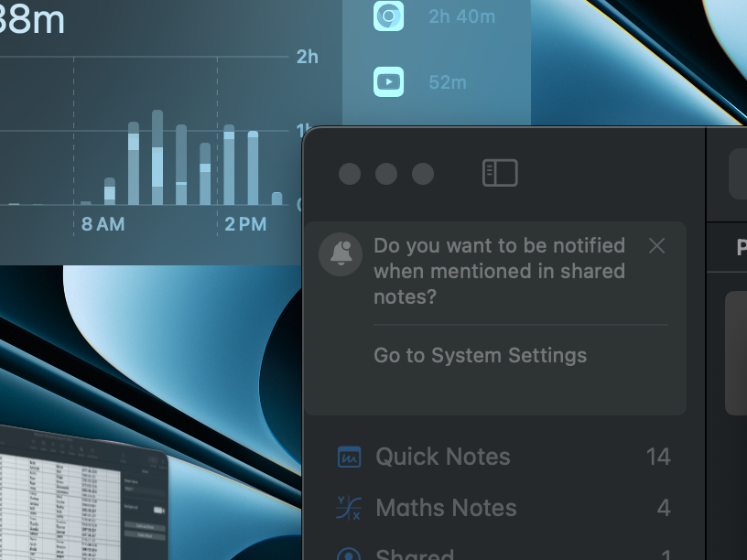This screenshot has width=747, height=560.
Task: Select the Quick Notes label in sidebar
Action: pyautogui.click(x=443, y=457)
